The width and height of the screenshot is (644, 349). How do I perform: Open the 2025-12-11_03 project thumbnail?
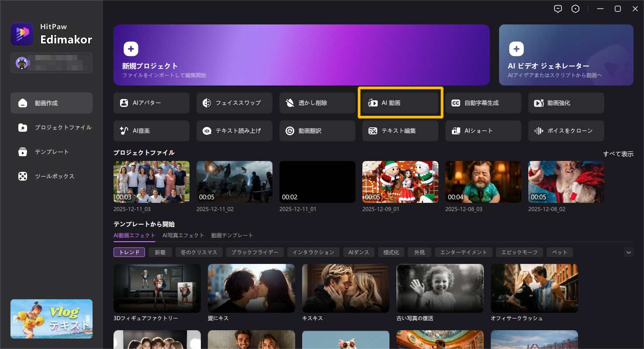click(151, 181)
